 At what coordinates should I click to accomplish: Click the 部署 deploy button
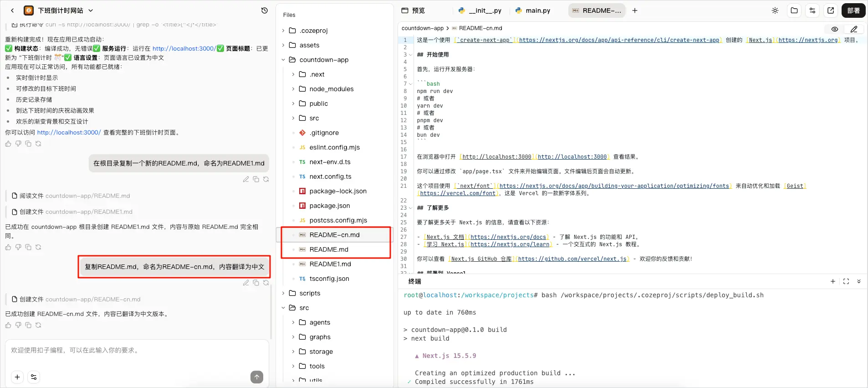[853, 10]
